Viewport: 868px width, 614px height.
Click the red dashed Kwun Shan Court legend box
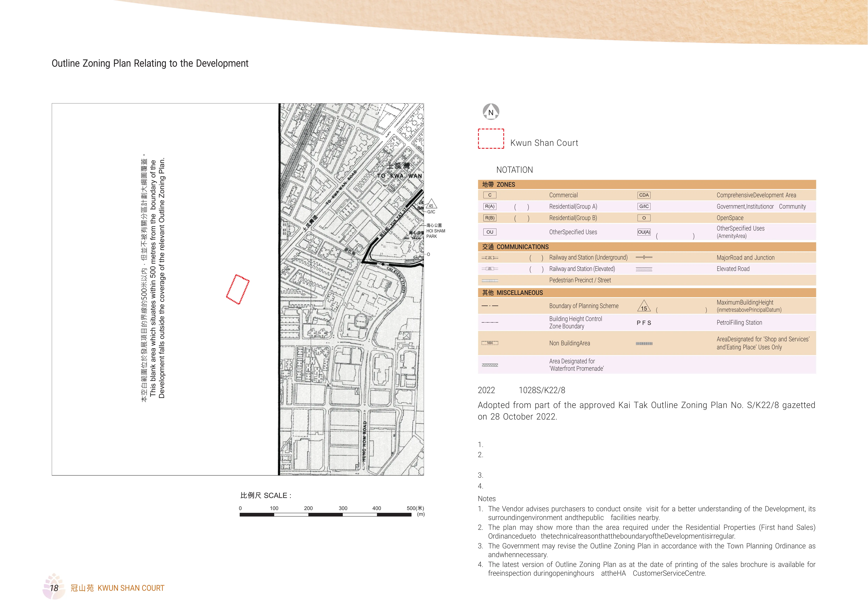pos(491,139)
